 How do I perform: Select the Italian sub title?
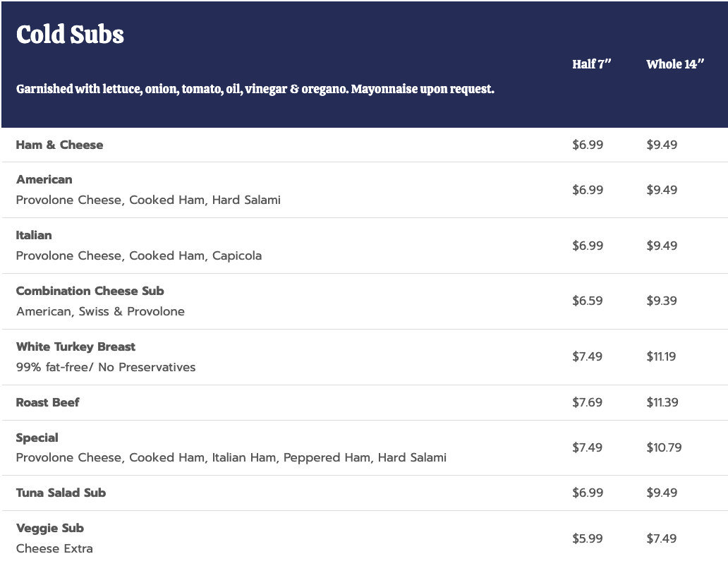[x=34, y=236]
